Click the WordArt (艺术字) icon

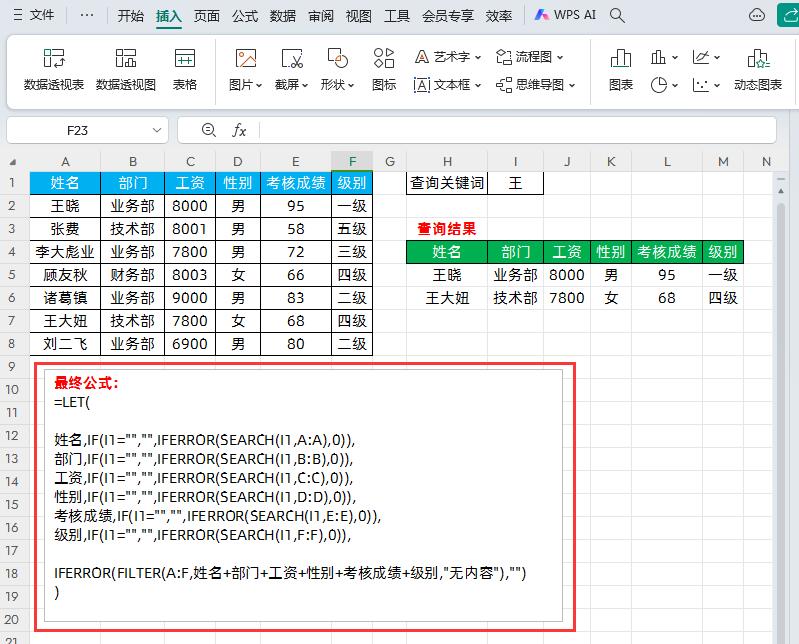click(x=422, y=57)
